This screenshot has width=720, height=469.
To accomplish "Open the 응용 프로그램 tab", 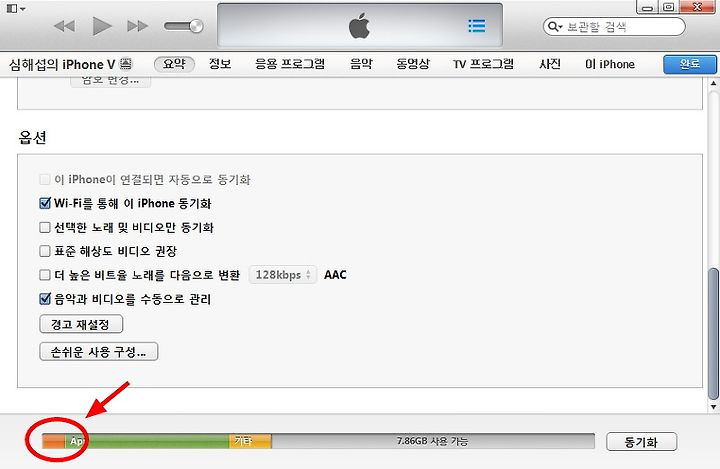I will tap(290, 64).
